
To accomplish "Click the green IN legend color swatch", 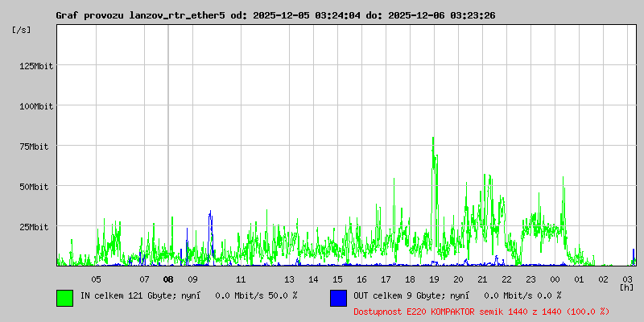I will 64,298.
